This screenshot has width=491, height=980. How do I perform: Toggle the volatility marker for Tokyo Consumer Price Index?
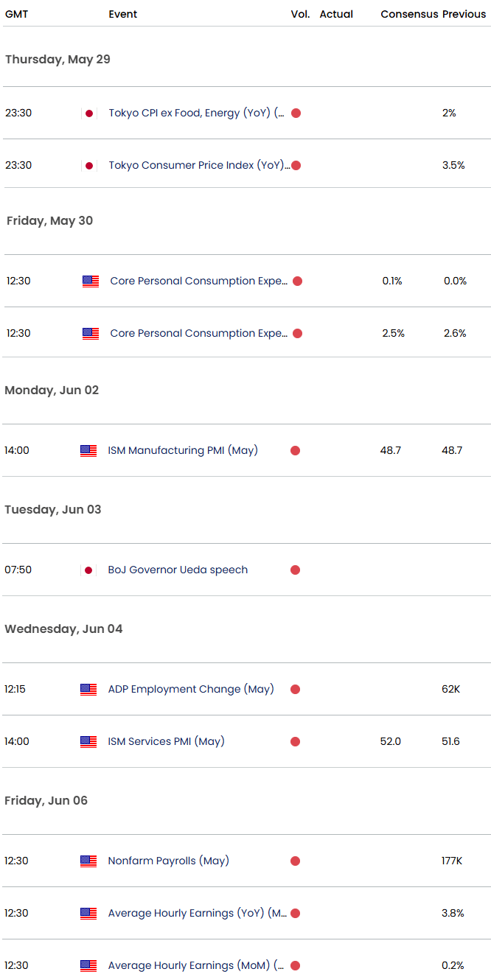pos(296,165)
